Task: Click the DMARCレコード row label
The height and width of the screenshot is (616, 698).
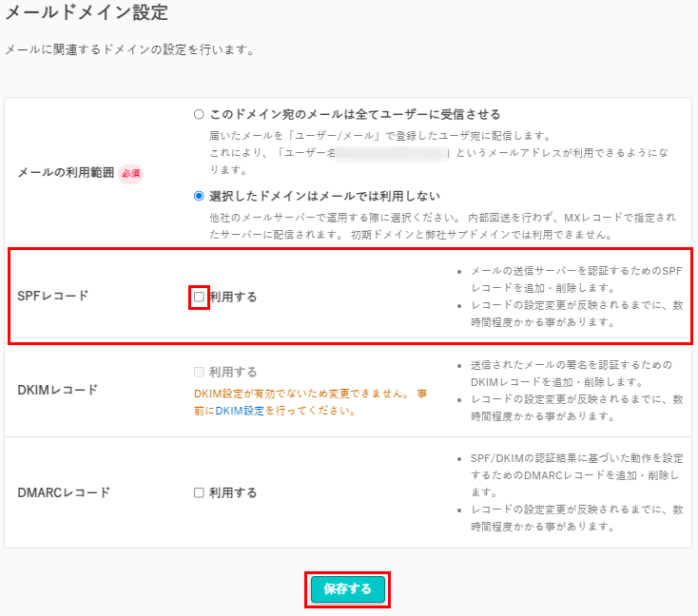Action: tap(64, 492)
